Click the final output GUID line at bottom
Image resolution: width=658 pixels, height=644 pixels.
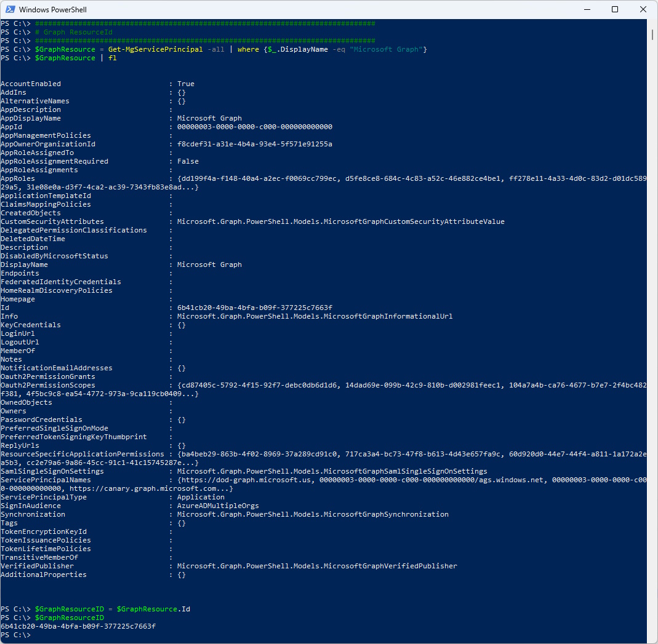[x=78, y=626]
